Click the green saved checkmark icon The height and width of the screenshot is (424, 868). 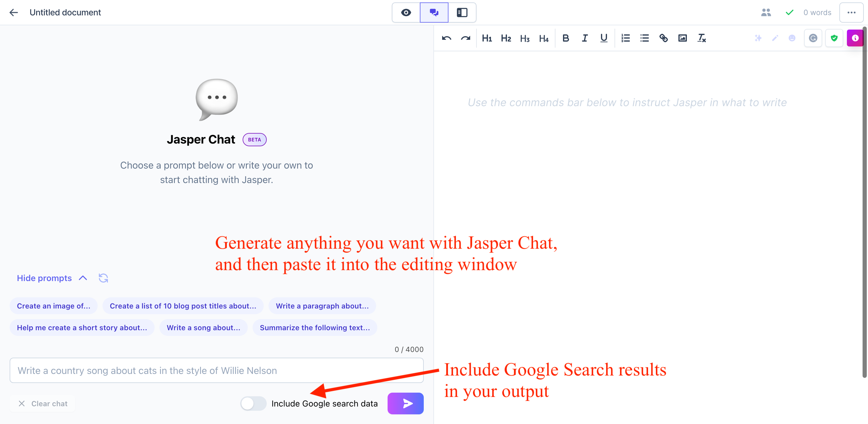[790, 12]
